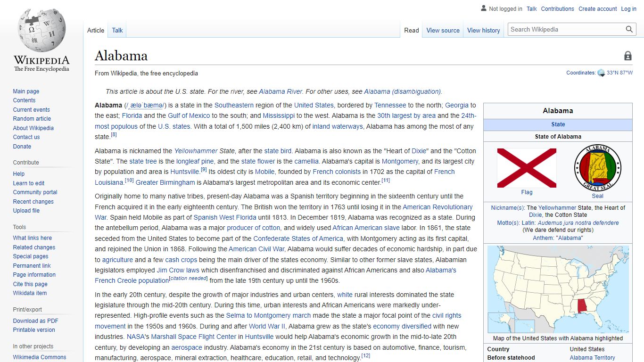
Task: Open Upload file link
Action: [26, 211]
